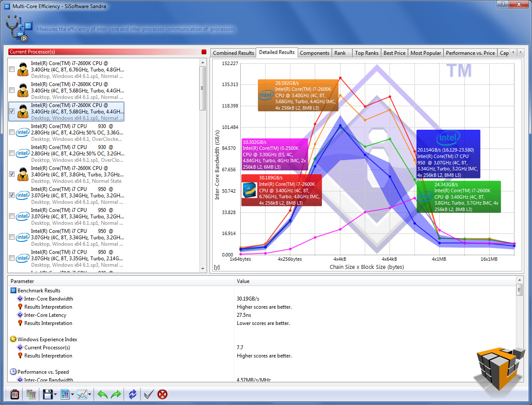Screen dimensions: 532x405
Task: Open the Most Popular tab
Action: [426, 53]
